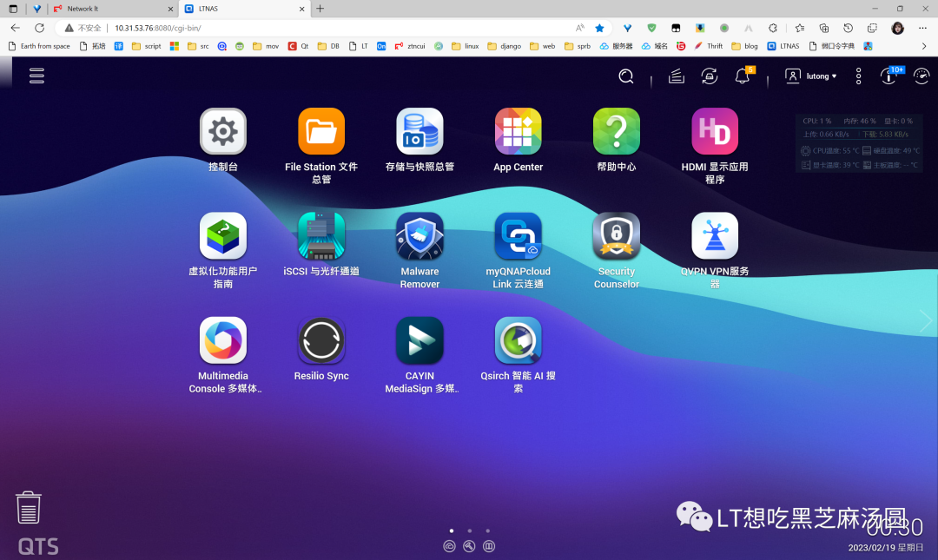Open QVPN VPN服务器 app
The width and height of the screenshot is (938, 560).
pos(715,236)
